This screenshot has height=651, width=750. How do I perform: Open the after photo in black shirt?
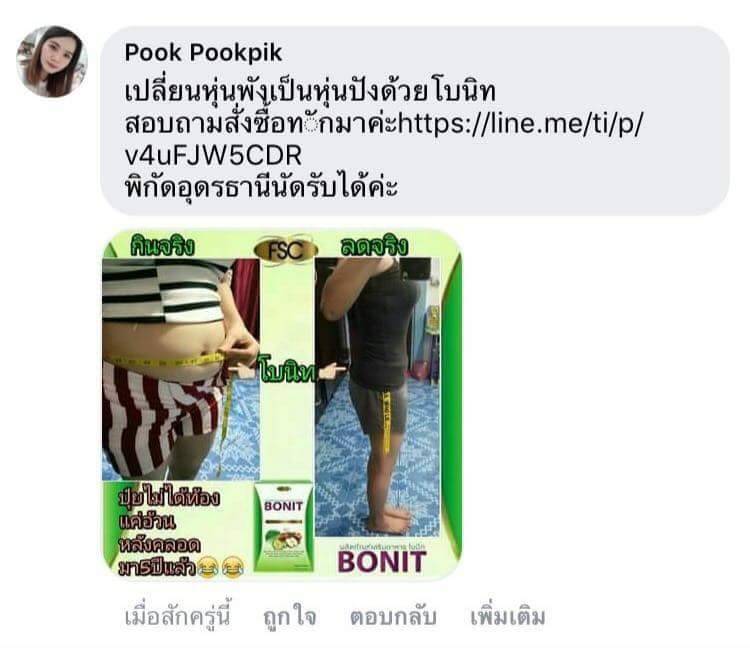(377, 397)
